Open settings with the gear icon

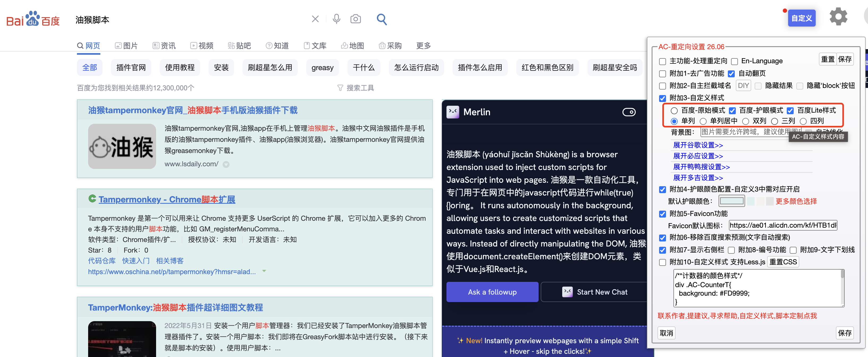(x=838, y=17)
